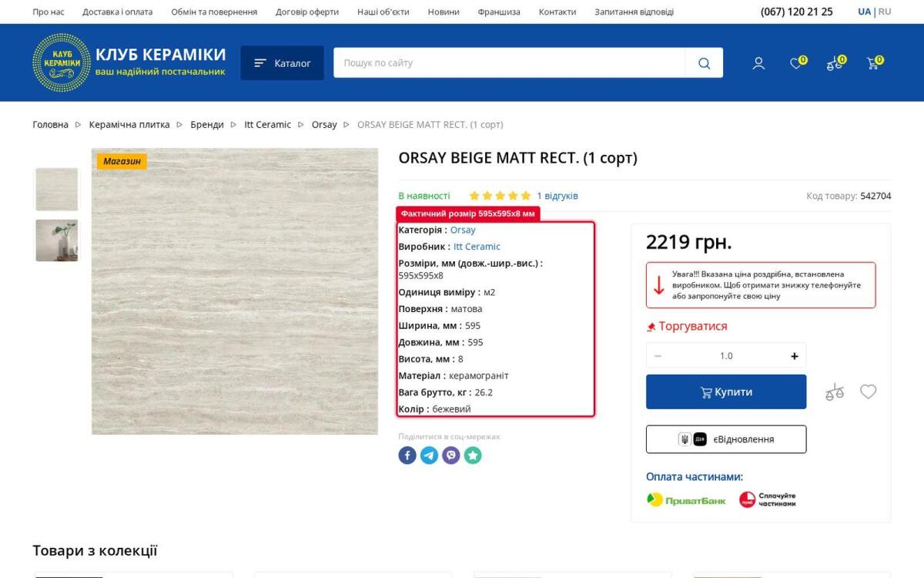Go to Головна breadcrumb
This screenshot has height=578, width=924.
click(50, 124)
